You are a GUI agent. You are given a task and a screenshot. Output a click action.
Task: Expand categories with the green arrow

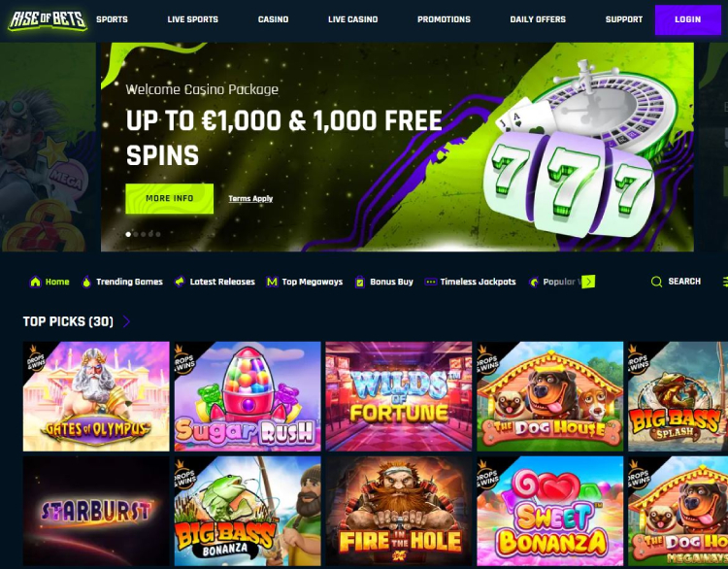588,282
